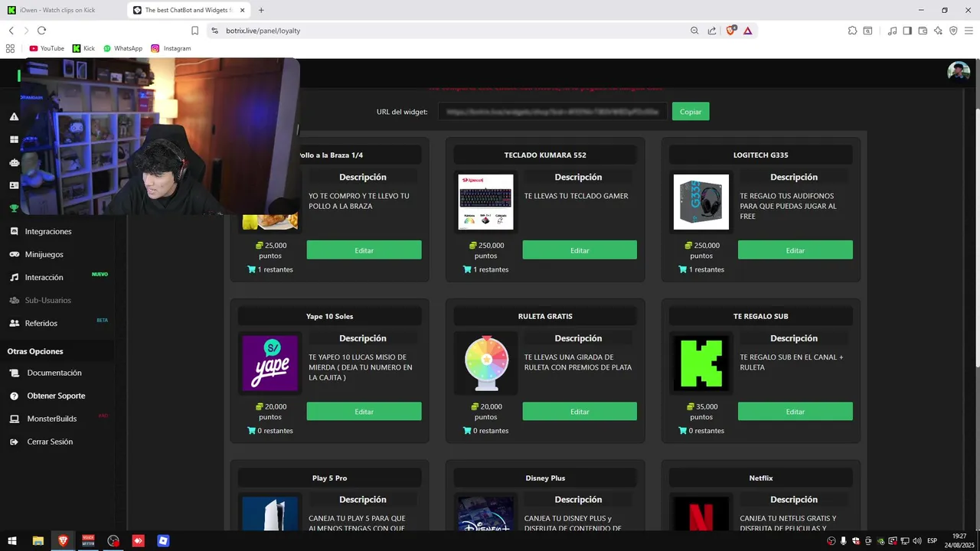Edit the TECLADO KUMARA 552 reward

[x=580, y=250]
